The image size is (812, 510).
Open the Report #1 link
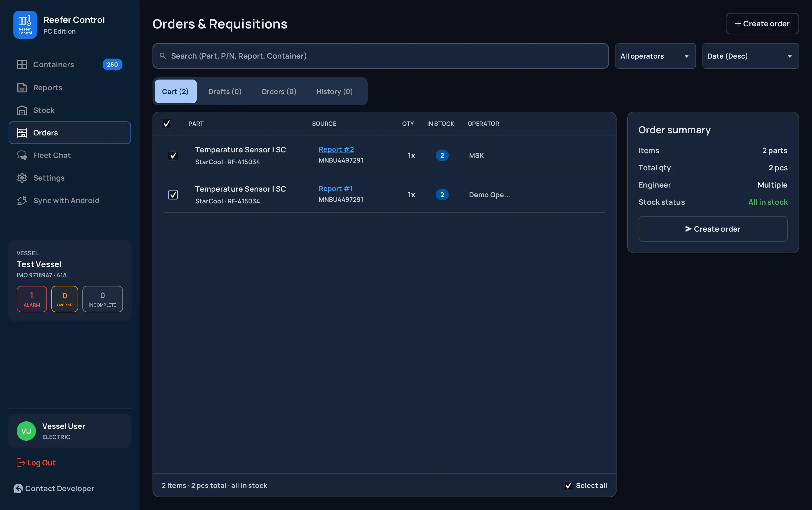(336, 189)
